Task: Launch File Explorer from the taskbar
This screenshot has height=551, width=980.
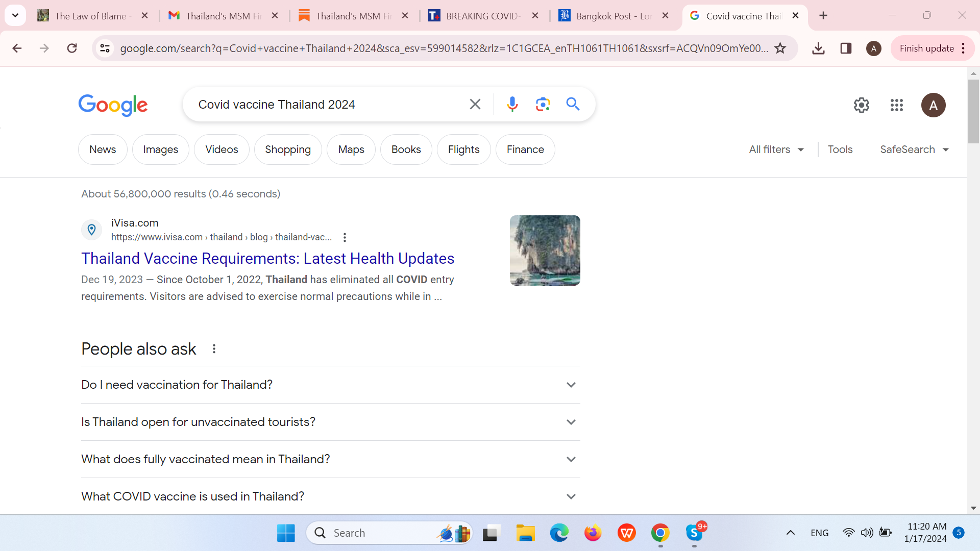Action: [525, 533]
